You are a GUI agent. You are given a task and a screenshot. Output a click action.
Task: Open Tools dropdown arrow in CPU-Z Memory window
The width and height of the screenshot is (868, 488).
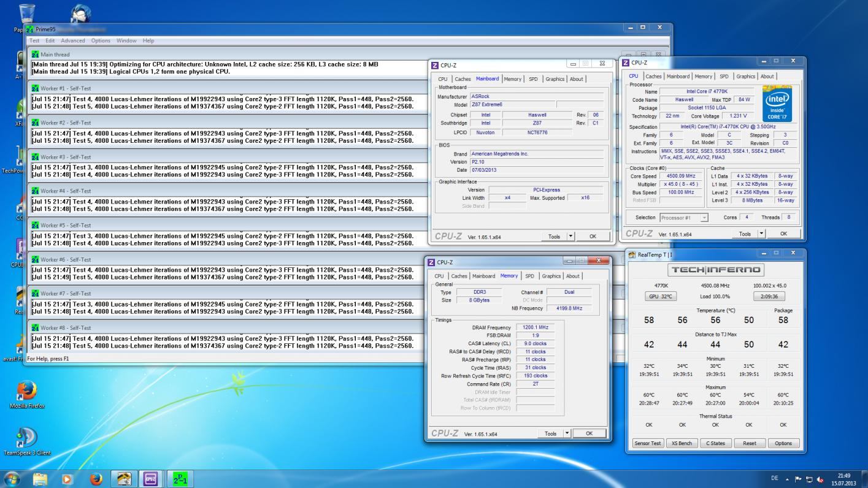pyautogui.click(x=567, y=433)
